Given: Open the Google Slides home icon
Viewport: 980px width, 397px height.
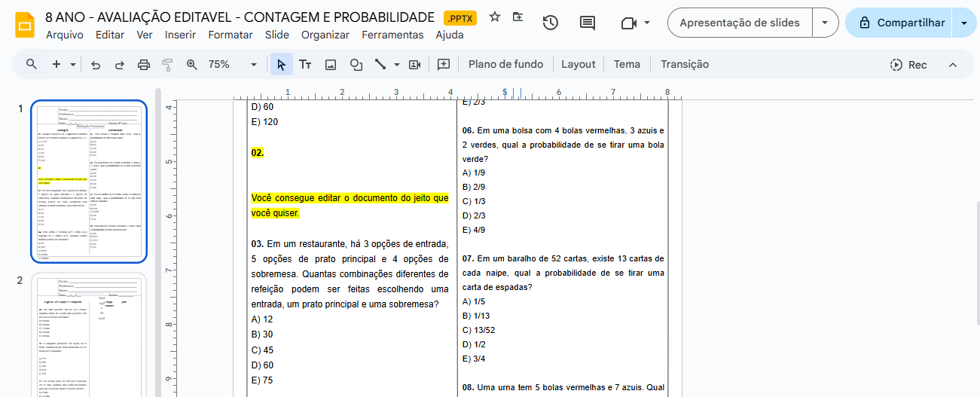Looking at the screenshot, I should [x=25, y=24].
